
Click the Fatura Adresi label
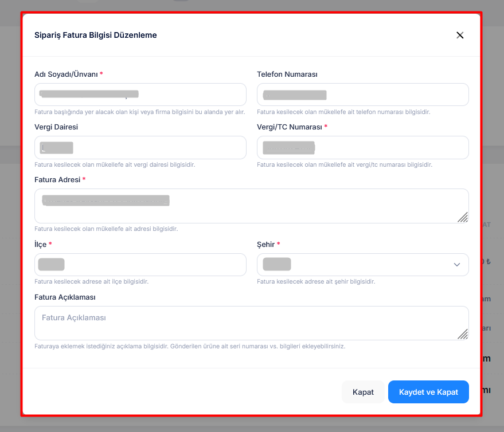57,180
